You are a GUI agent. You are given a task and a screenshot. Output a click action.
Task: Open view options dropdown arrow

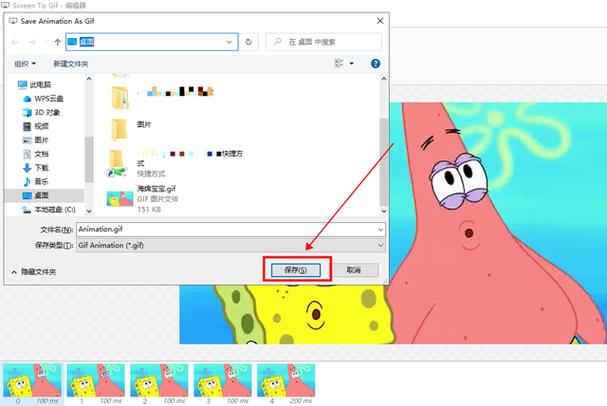pos(352,63)
